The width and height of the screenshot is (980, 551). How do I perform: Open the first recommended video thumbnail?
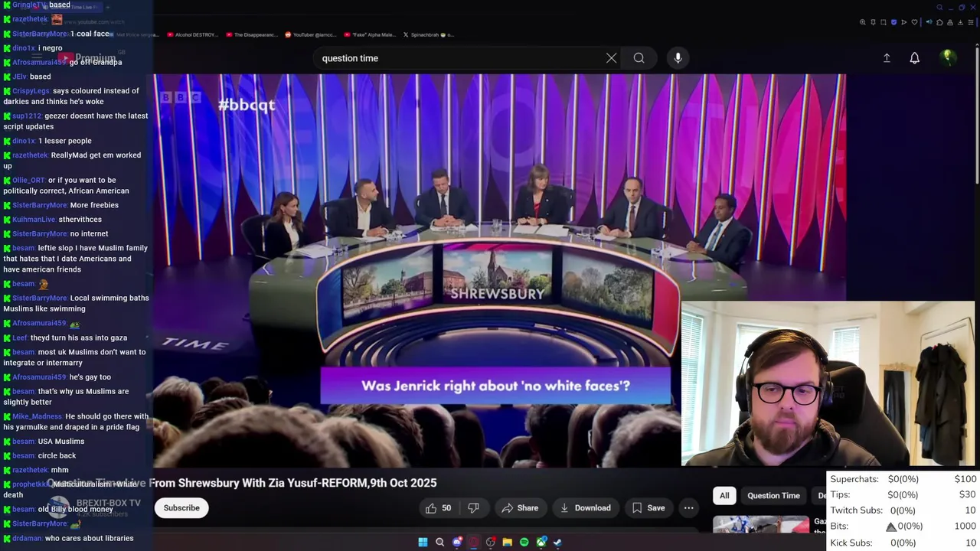(x=761, y=525)
